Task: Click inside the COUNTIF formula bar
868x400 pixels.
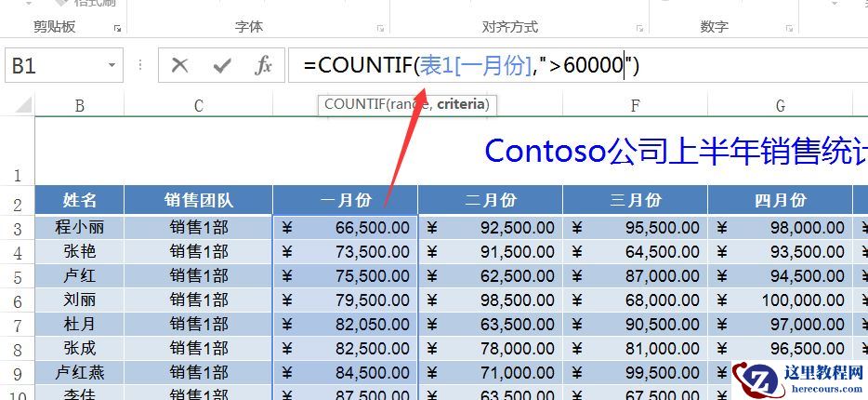Action: coord(578,65)
